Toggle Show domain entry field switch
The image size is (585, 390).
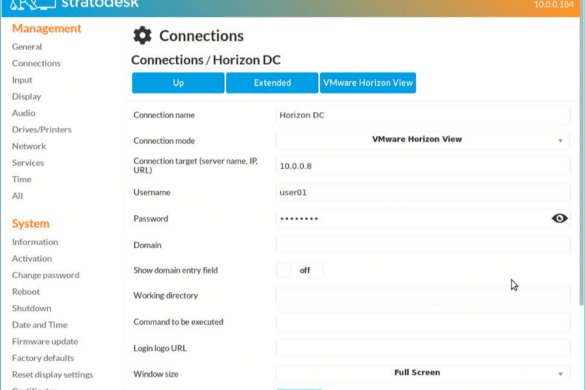click(300, 270)
